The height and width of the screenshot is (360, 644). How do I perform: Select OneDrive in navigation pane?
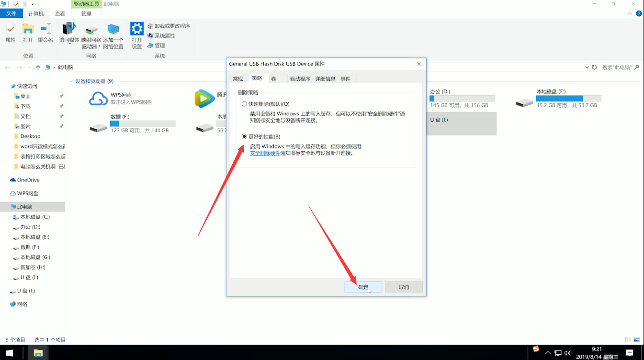[x=28, y=180]
